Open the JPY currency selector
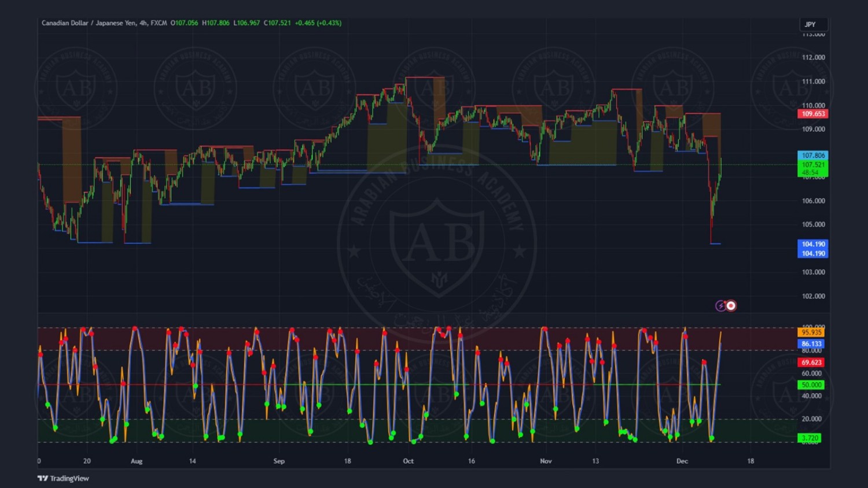The width and height of the screenshot is (868, 488). tap(812, 24)
